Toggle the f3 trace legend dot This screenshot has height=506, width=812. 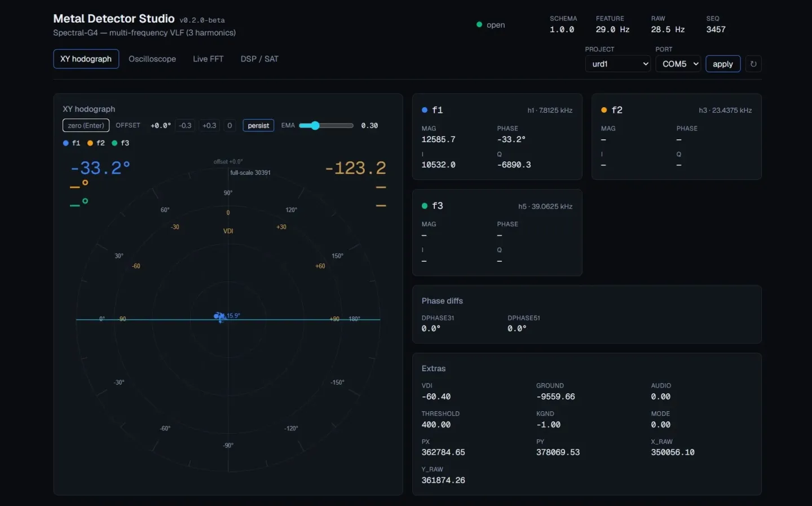click(114, 143)
